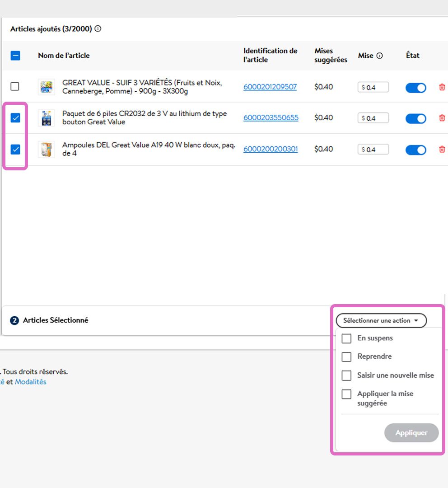Click suggested bid $0.40 in Ampoules row

tap(323, 149)
